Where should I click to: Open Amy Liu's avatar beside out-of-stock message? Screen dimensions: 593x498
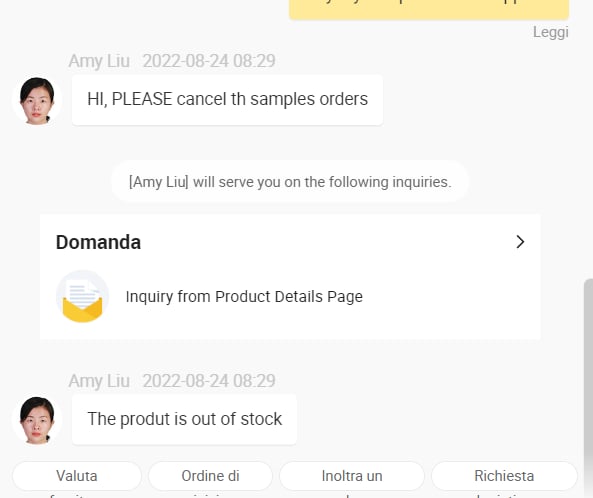pyautogui.click(x=37, y=420)
